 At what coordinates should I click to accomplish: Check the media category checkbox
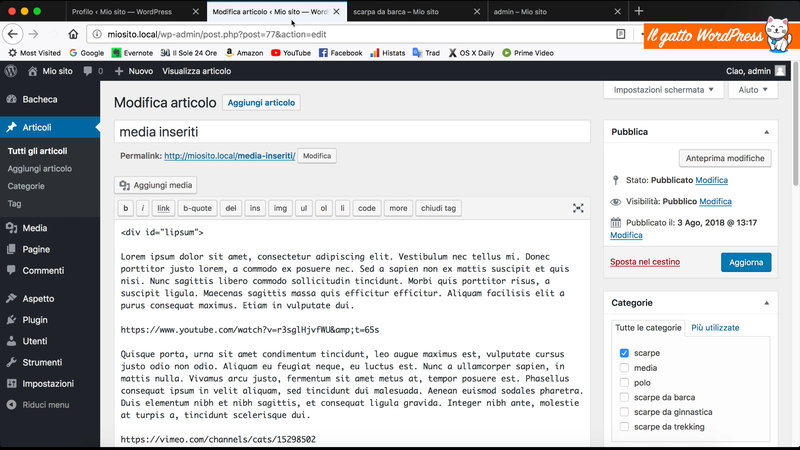(x=624, y=368)
